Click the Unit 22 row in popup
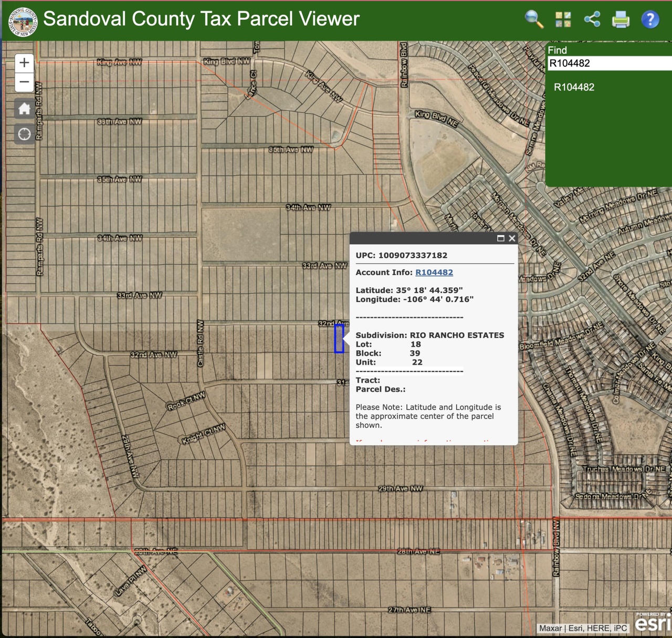The height and width of the screenshot is (638, 672). coord(389,362)
